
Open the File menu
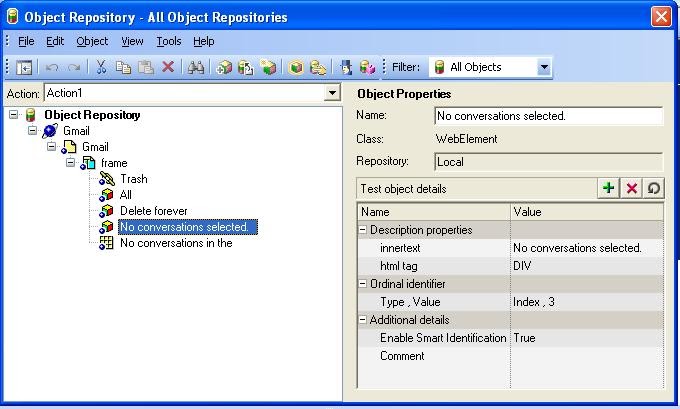point(26,41)
